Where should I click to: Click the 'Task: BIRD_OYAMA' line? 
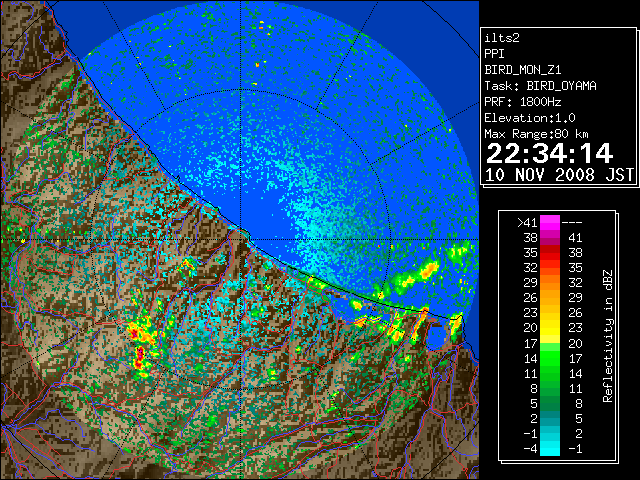point(540,86)
